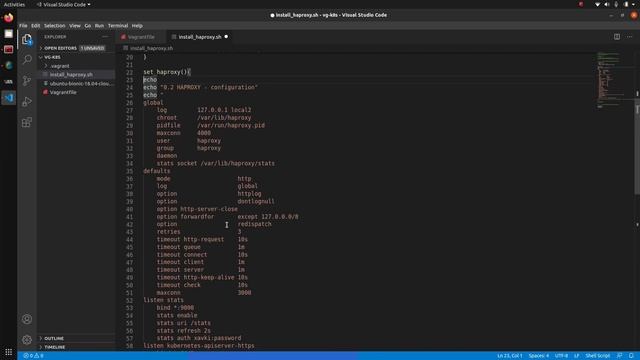Open the Terminal menu
The width and height of the screenshot is (640, 360).
(118, 26)
